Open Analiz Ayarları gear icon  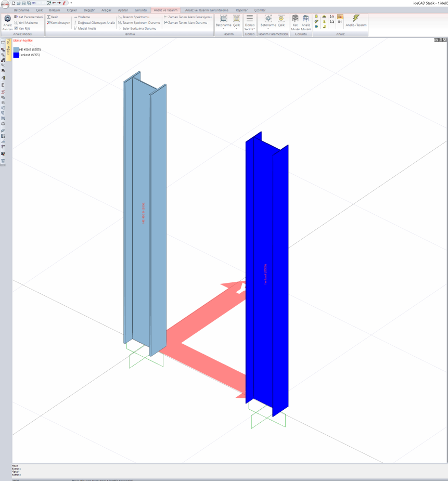point(7,18)
